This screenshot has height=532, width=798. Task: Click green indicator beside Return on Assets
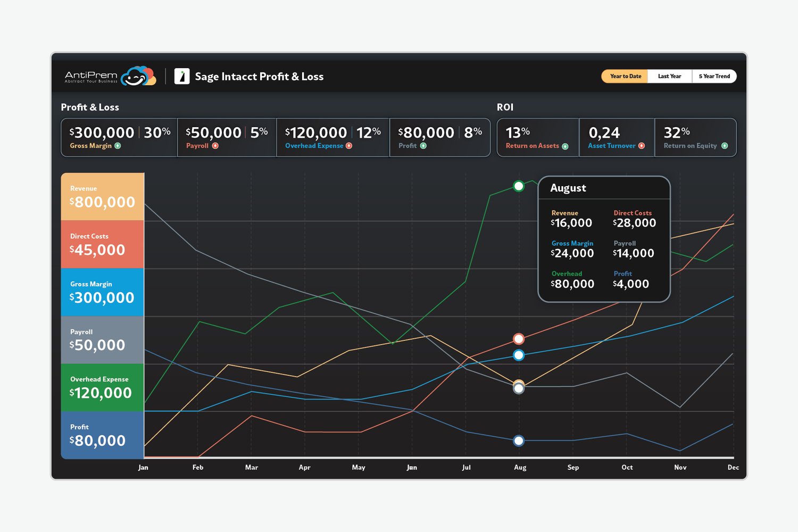tap(565, 146)
